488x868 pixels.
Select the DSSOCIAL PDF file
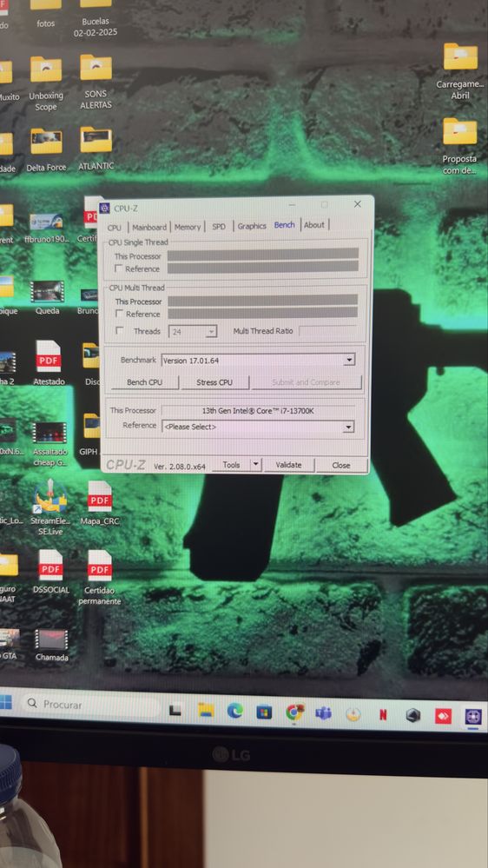pos(50,572)
